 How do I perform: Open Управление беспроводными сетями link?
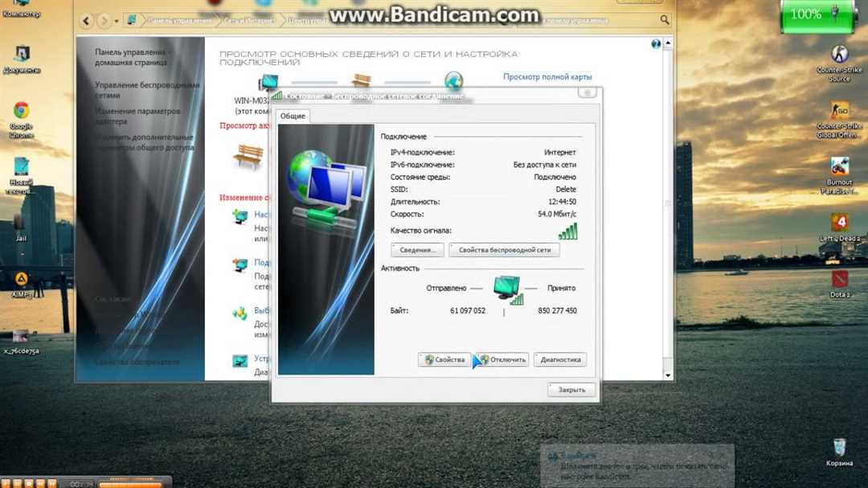pos(146,89)
